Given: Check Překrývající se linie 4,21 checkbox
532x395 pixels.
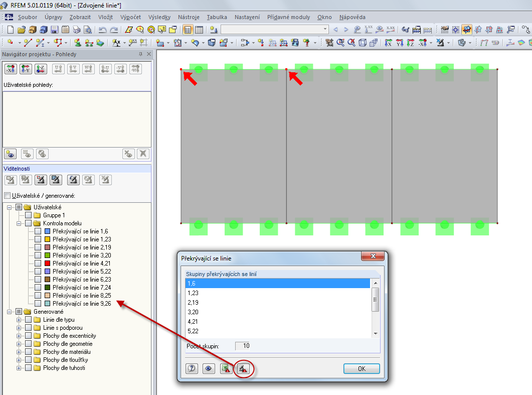Looking at the screenshot, I should tap(38, 263).
